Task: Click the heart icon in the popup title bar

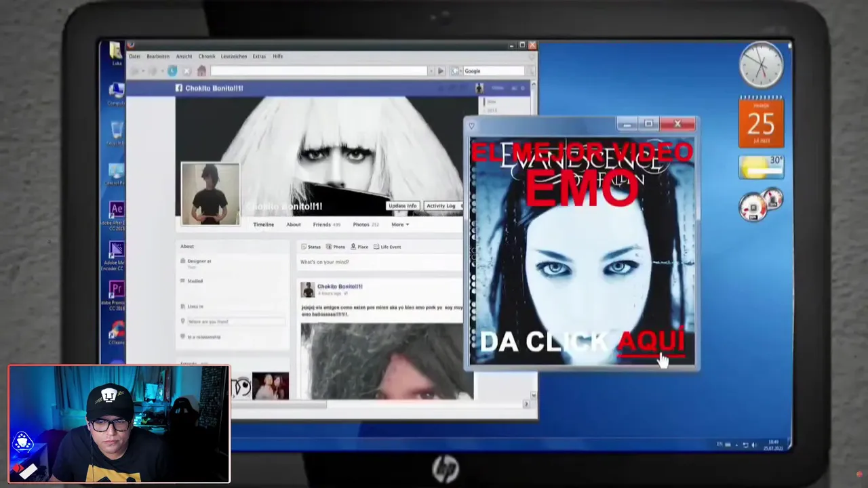Action: click(471, 125)
